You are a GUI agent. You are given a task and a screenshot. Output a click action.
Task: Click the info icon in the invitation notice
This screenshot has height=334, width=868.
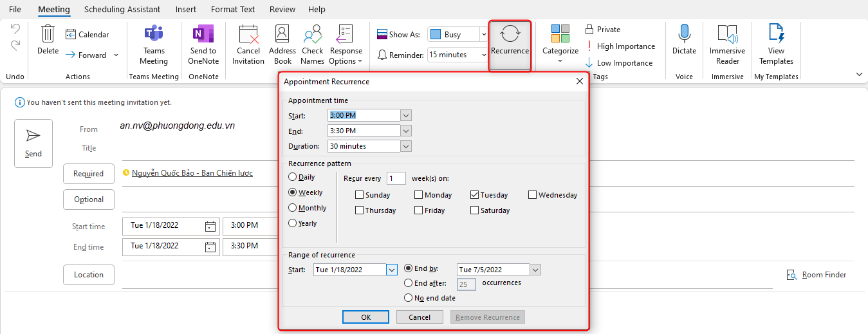pos(20,102)
